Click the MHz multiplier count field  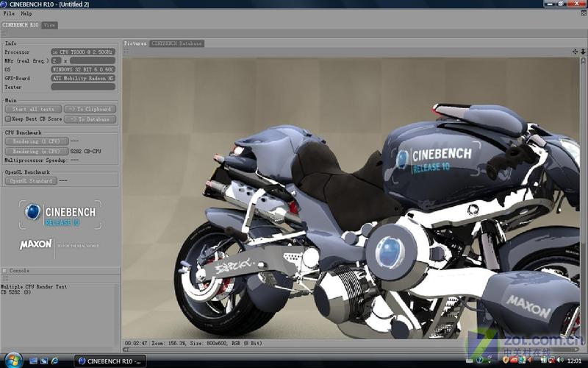[x=57, y=60]
